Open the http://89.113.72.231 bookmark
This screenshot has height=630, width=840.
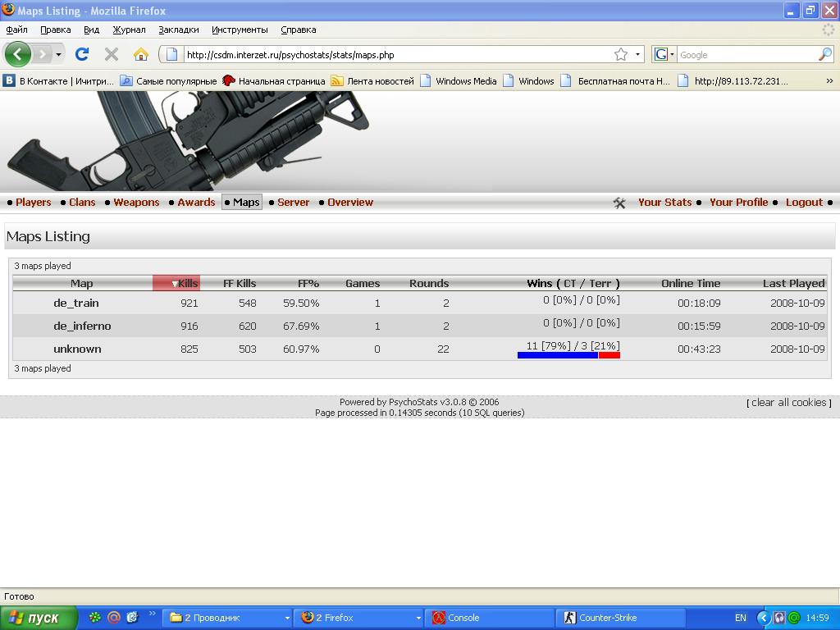(x=733, y=81)
